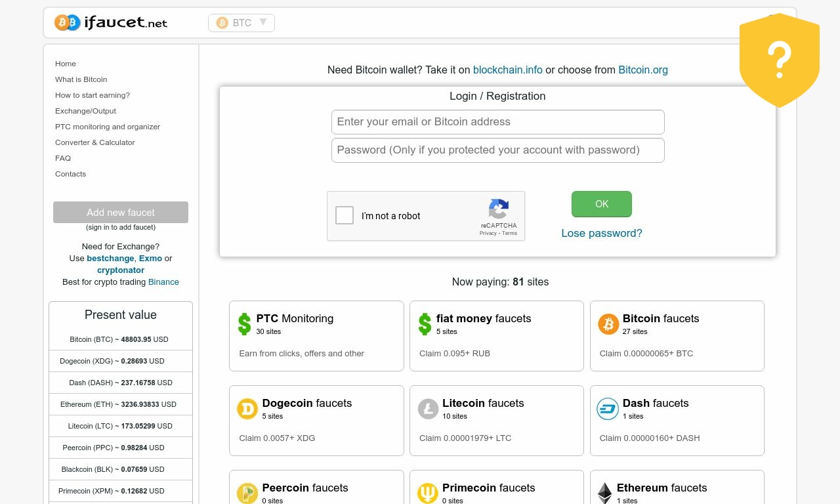The height and width of the screenshot is (504, 840).
Task: Click the PTC Monitoring dollar icon
Action: (x=244, y=324)
